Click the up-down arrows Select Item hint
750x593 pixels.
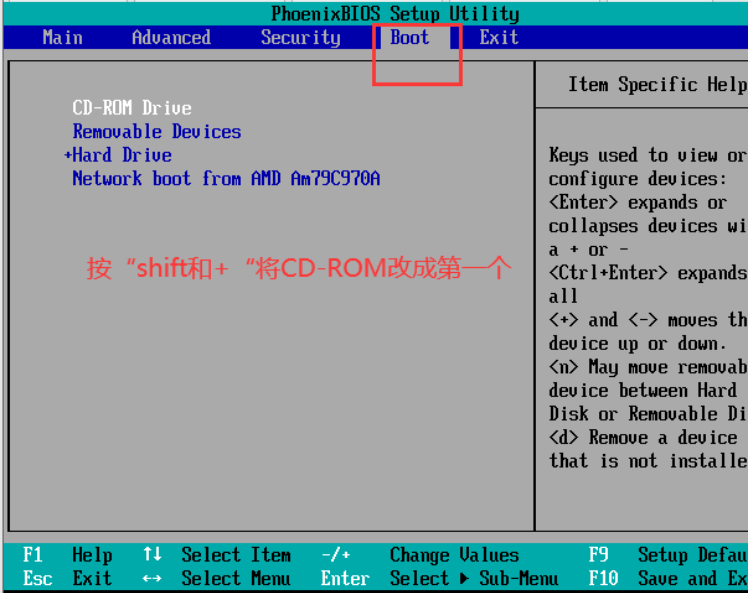(217, 555)
